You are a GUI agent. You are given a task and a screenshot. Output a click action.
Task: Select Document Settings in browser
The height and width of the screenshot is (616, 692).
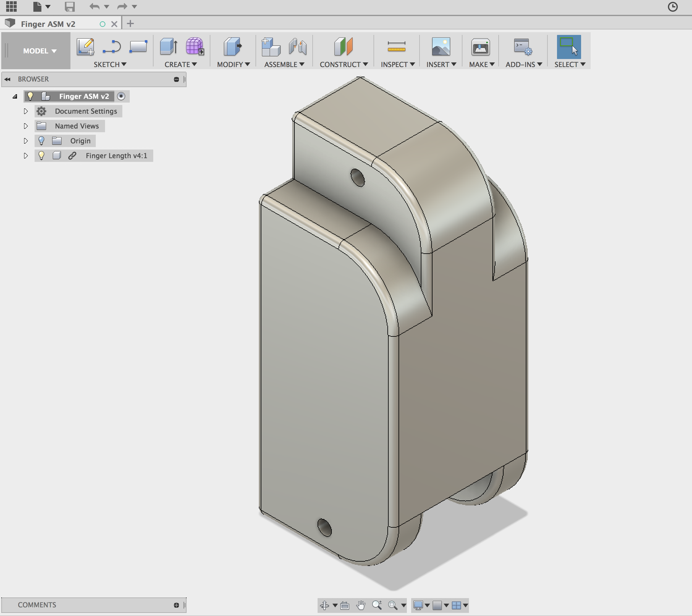tap(86, 111)
